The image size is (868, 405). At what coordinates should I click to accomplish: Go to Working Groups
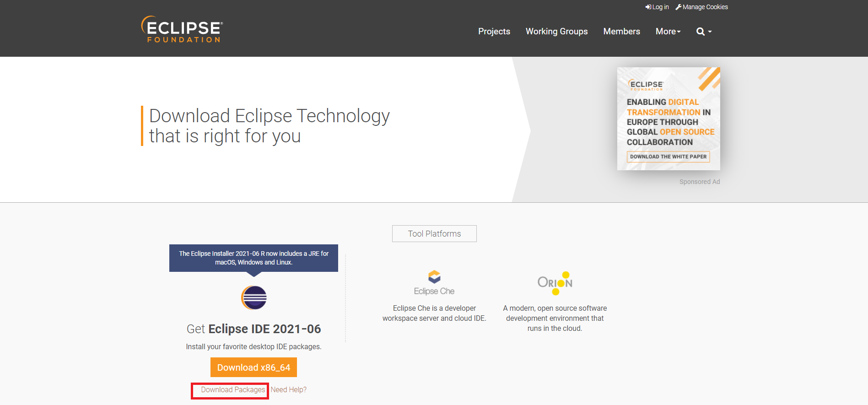556,32
